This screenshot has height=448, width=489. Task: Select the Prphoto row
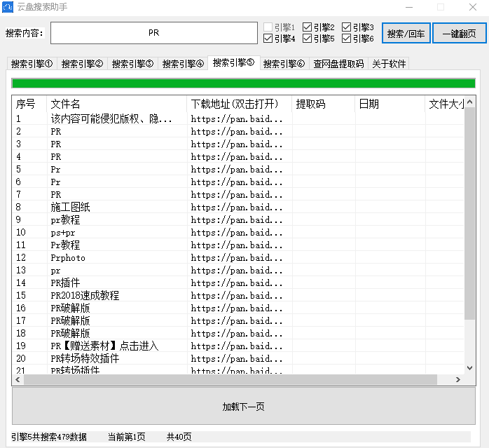point(238,257)
